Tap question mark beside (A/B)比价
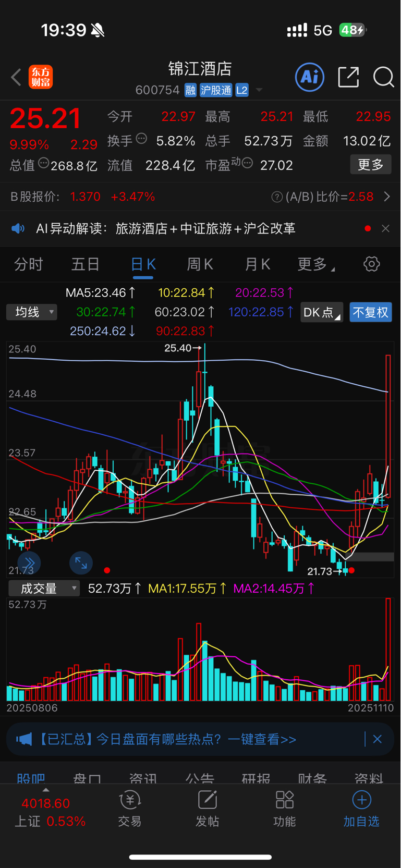 pos(277,197)
